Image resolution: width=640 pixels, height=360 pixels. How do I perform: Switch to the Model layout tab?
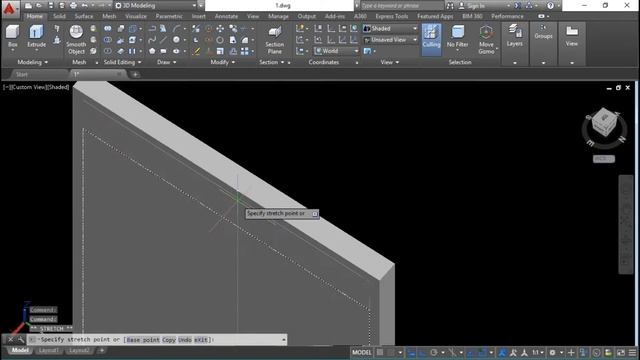coord(20,351)
